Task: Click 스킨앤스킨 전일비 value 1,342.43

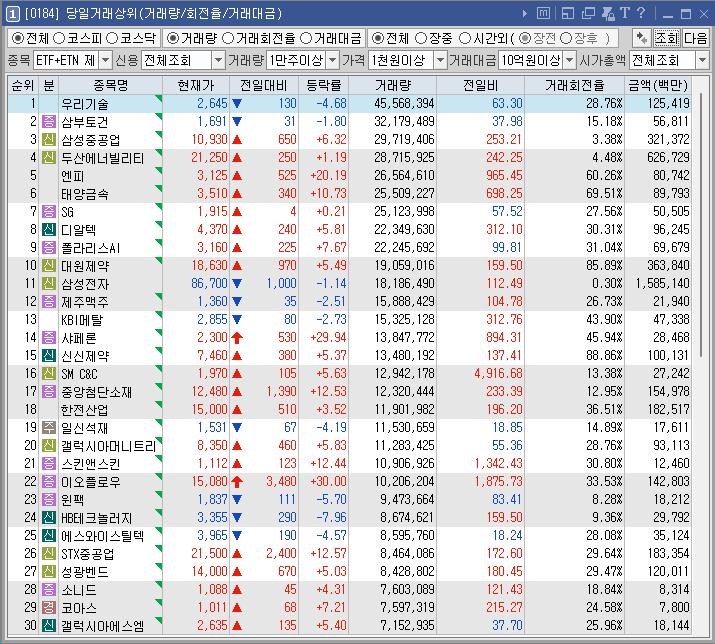Action: coord(498,463)
